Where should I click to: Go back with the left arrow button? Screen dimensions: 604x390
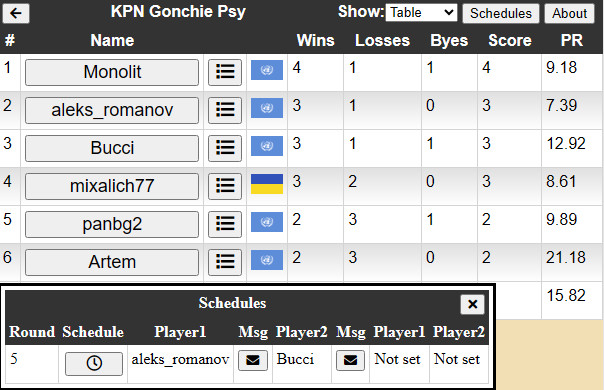point(16,13)
